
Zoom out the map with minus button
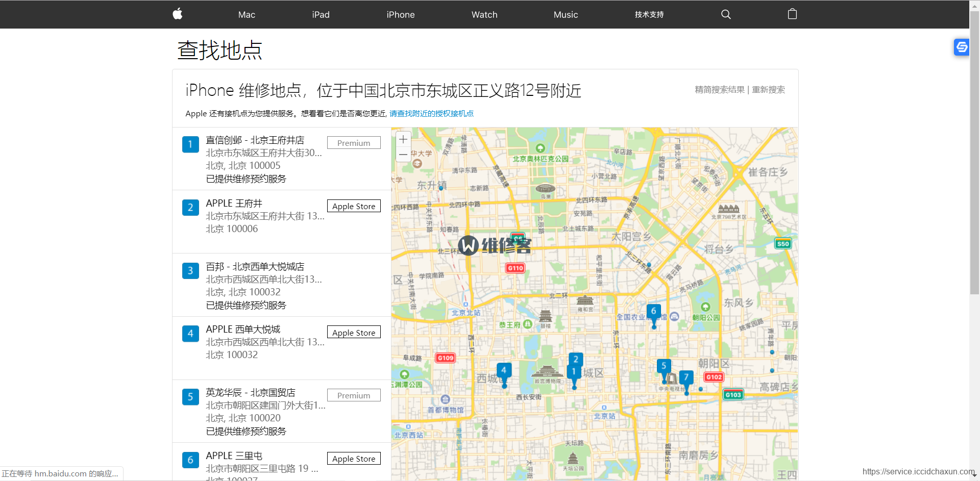[403, 154]
